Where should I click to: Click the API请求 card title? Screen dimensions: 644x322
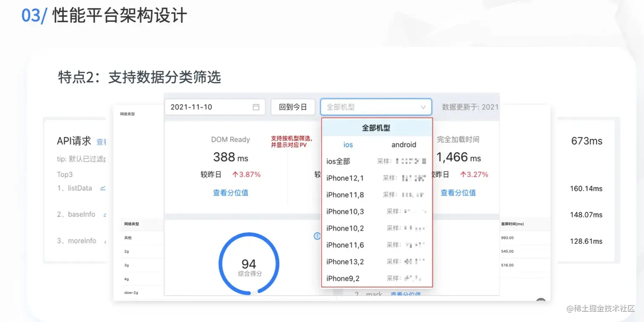(x=74, y=141)
